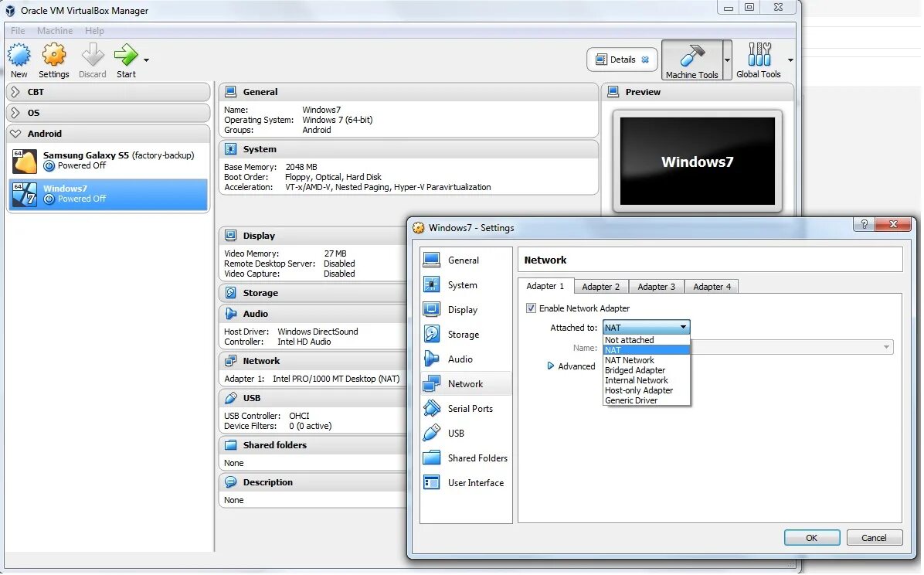This screenshot has height=575, width=924.
Task: Open Audio category in Settings dialog
Action: tap(466, 359)
